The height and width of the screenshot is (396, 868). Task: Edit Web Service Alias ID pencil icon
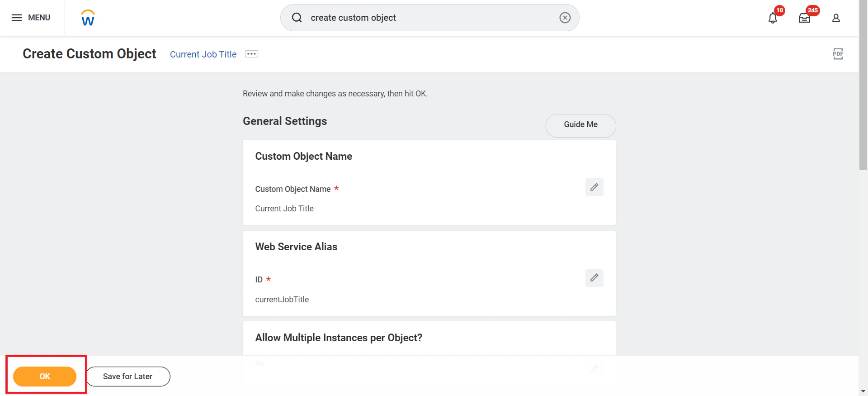[594, 277]
